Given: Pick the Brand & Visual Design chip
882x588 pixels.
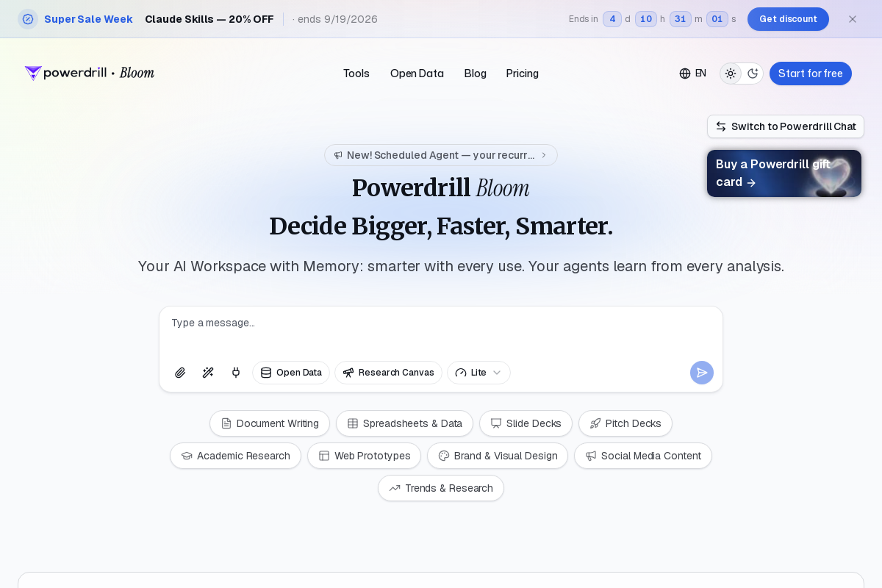Looking at the screenshot, I should (498, 456).
